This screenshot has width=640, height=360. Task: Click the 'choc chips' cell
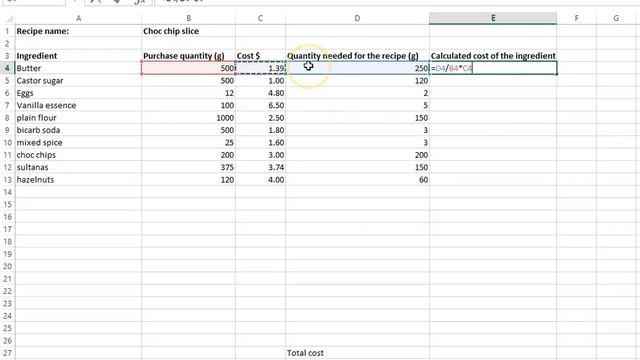point(78,155)
